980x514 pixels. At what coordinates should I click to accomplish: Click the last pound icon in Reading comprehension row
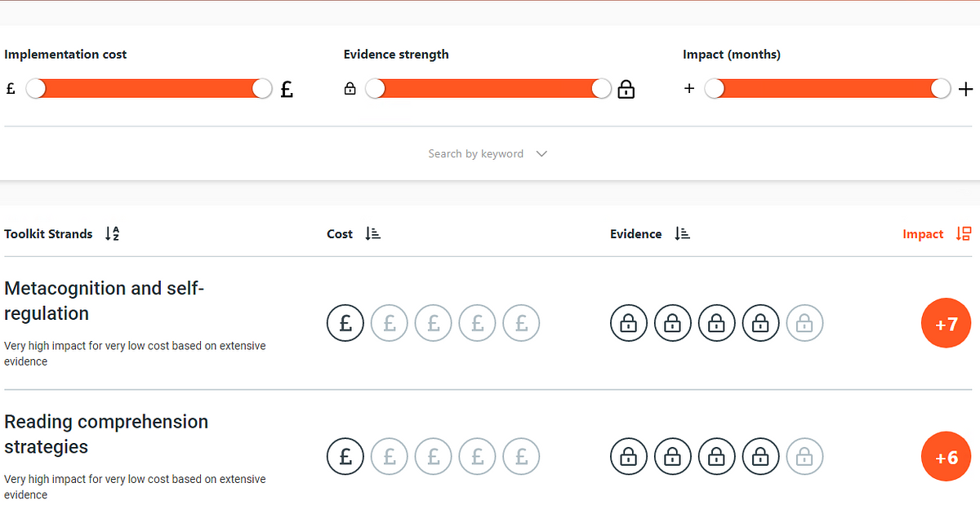[521, 457]
